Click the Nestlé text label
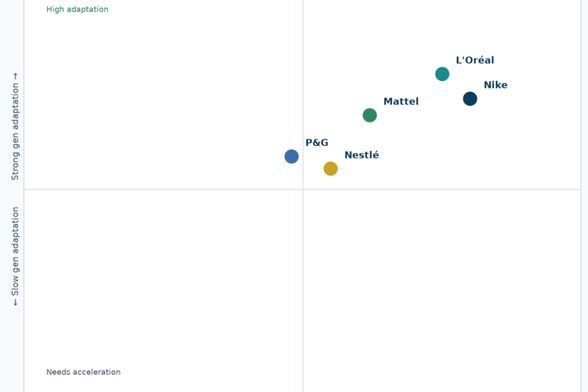Screen dimensions: 588x392 coord(361,155)
